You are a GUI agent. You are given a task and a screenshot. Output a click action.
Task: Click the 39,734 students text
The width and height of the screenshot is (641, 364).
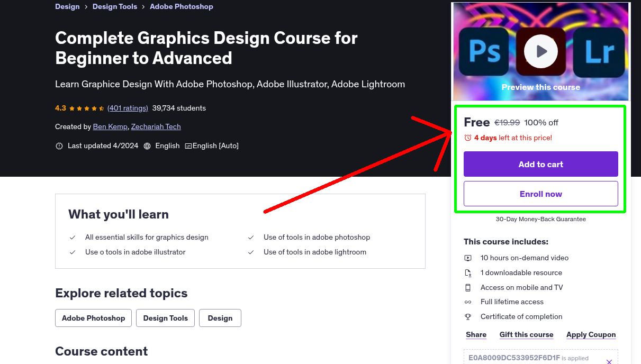click(179, 108)
